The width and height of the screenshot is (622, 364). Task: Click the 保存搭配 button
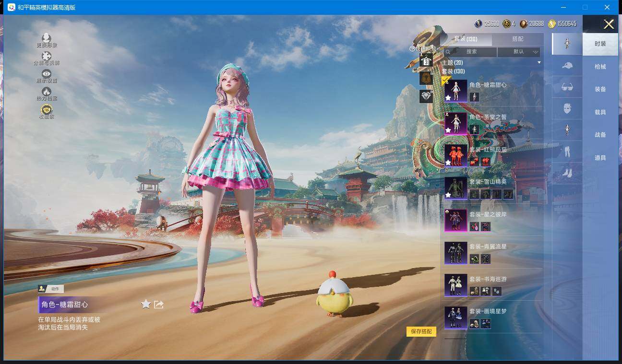[x=421, y=331]
